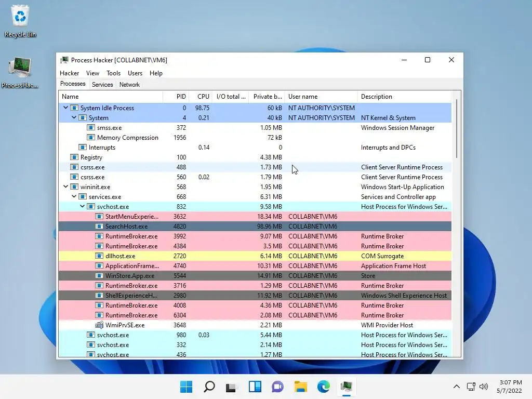Image resolution: width=532 pixels, height=399 pixels.
Task: Select the Processes tab
Action: click(73, 84)
